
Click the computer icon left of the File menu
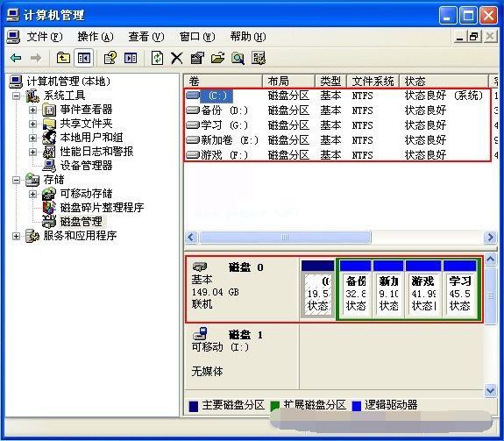13,37
